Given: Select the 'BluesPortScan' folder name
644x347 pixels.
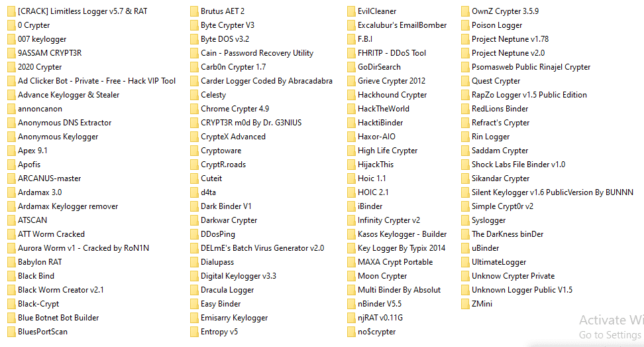Looking at the screenshot, I should point(42,332).
